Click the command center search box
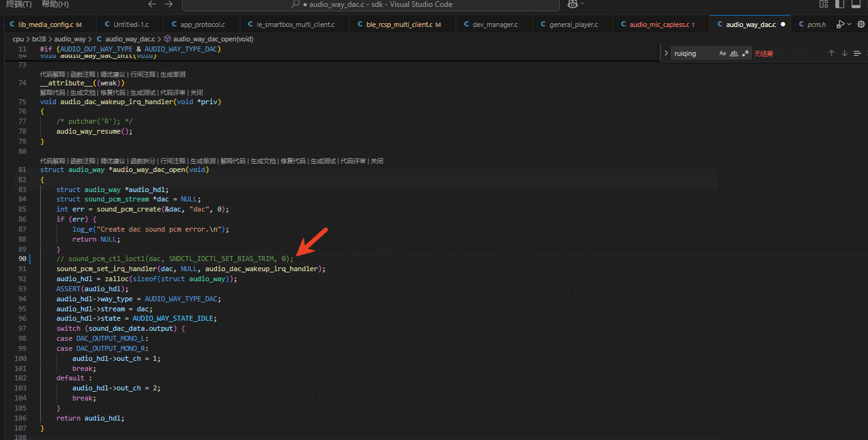The width and height of the screenshot is (868, 440). click(x=370, y=5)
